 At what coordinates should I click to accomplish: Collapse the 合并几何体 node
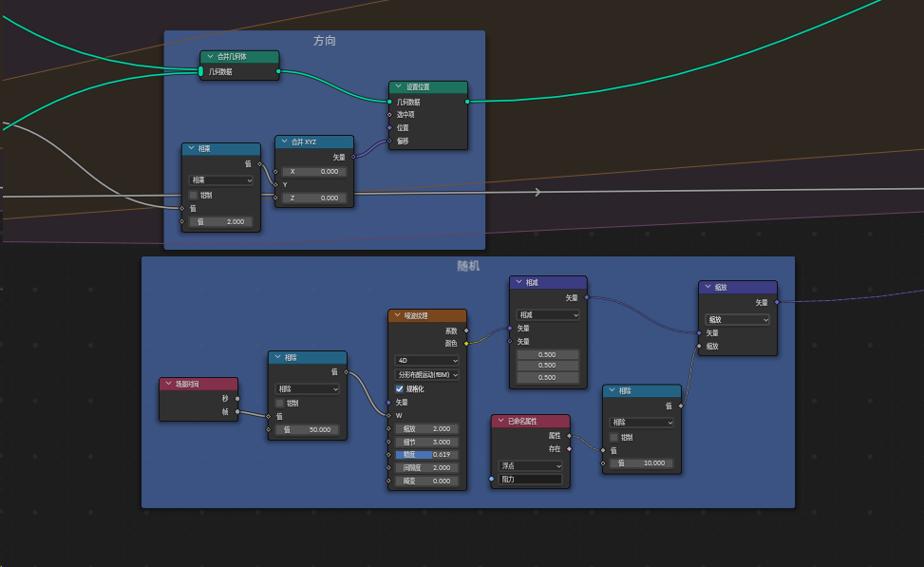click(x=210, y=57)
